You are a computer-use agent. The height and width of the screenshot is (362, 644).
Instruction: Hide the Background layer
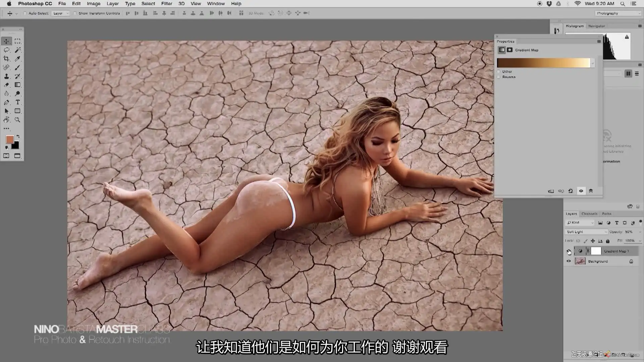[569, 261]
